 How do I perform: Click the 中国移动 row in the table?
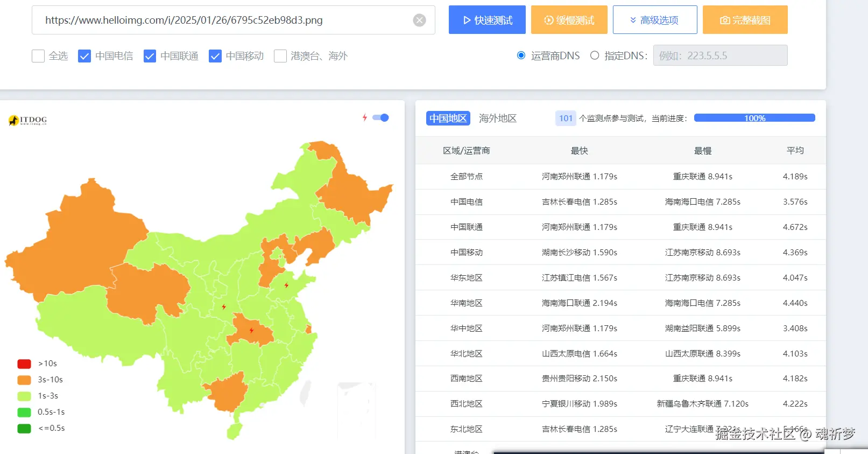click(x=620, y=253)
